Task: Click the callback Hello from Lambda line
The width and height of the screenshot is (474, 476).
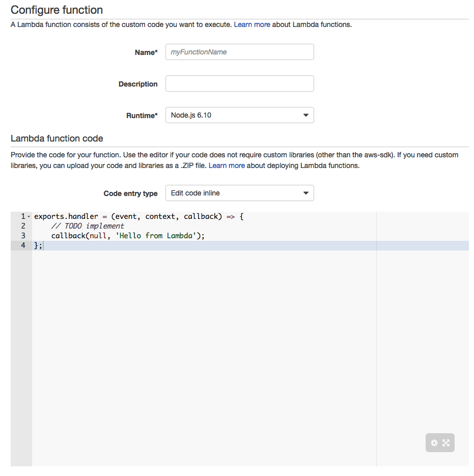Action: [x=128, y=236]
